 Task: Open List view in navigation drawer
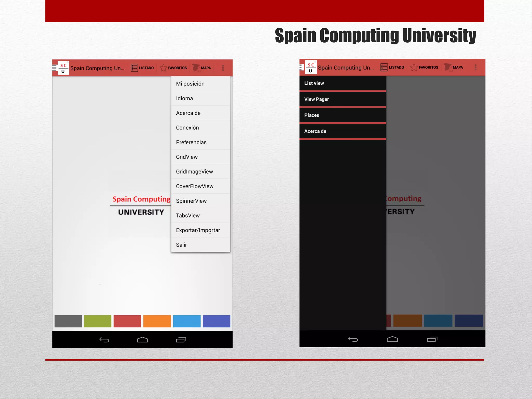coord(343,83)
